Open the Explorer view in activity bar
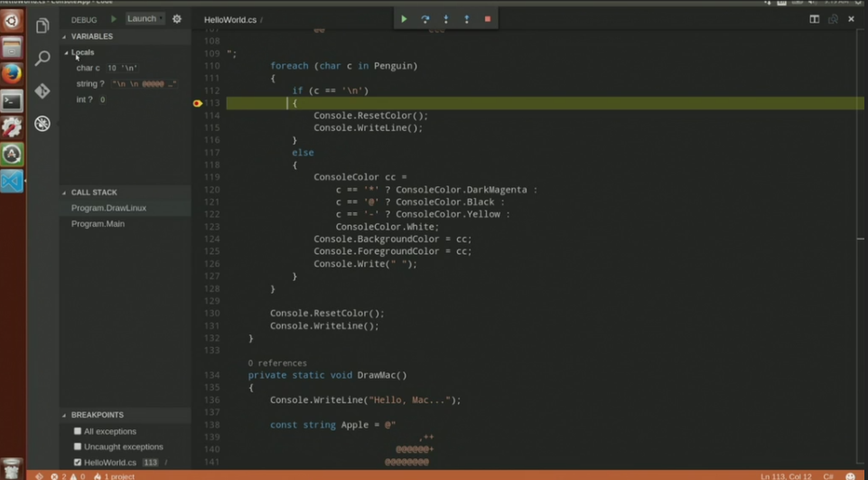The height and width of the screenshot is (480, 868). coord(42,26)
